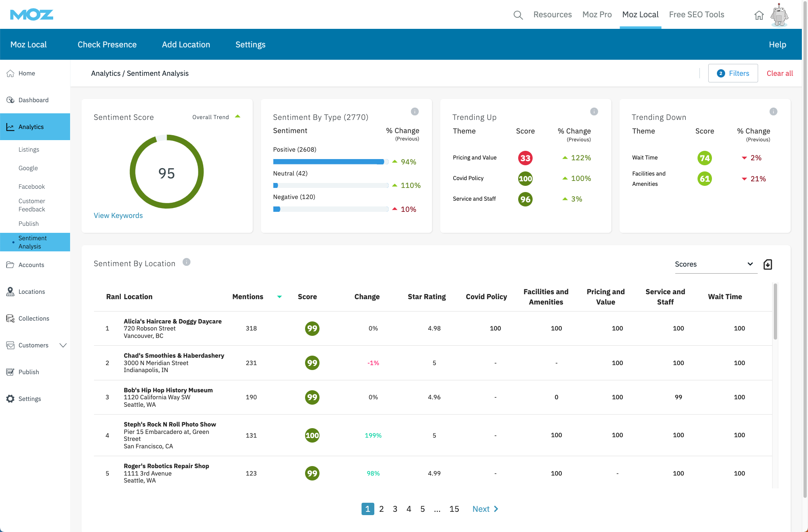Open the Analytics section in the sidebar

(x=31, y=127)
